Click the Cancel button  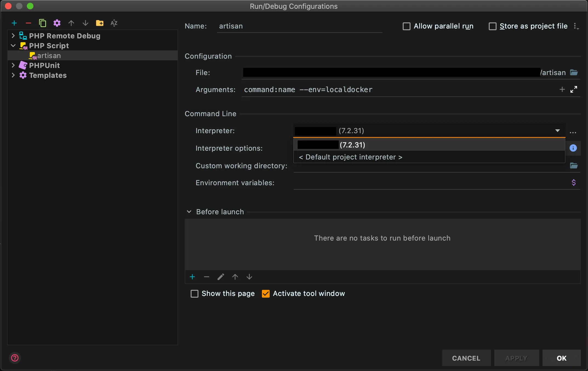point(466,358)
